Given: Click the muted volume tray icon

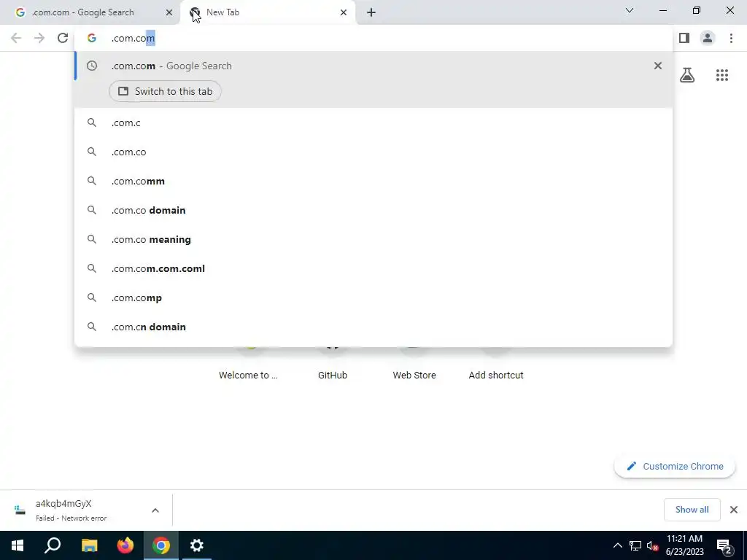Looking at the screenshot, I should tap(652, 545).
